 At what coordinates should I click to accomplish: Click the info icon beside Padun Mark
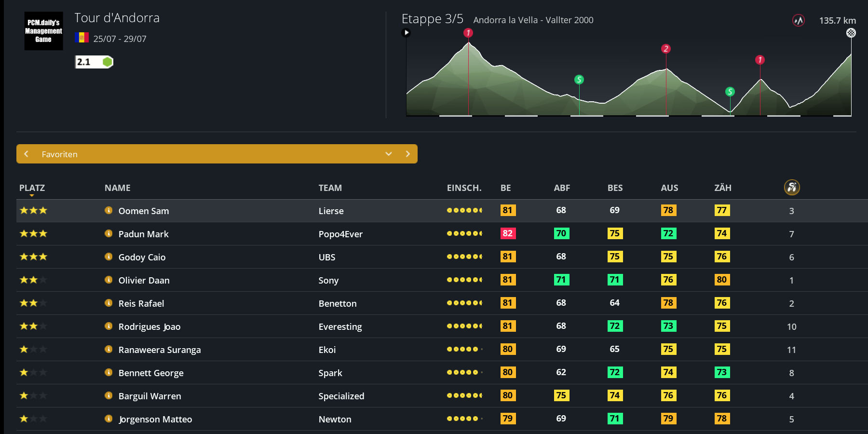coord(108,233)
